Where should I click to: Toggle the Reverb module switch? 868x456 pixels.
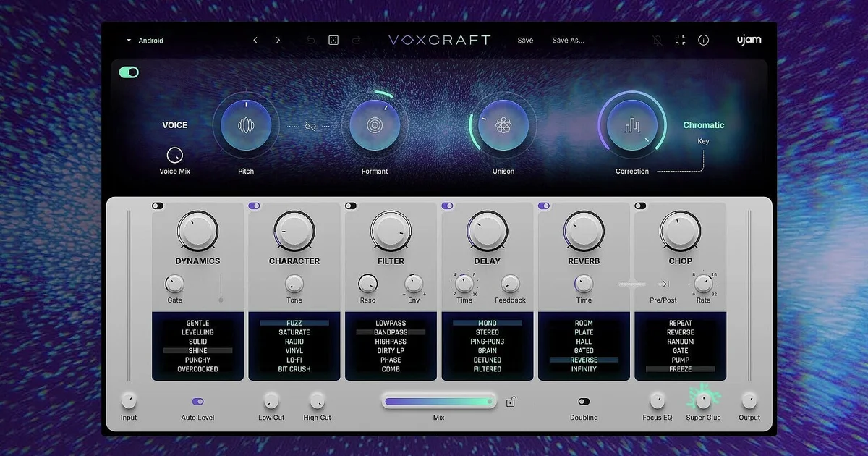(x=544, y=206)
